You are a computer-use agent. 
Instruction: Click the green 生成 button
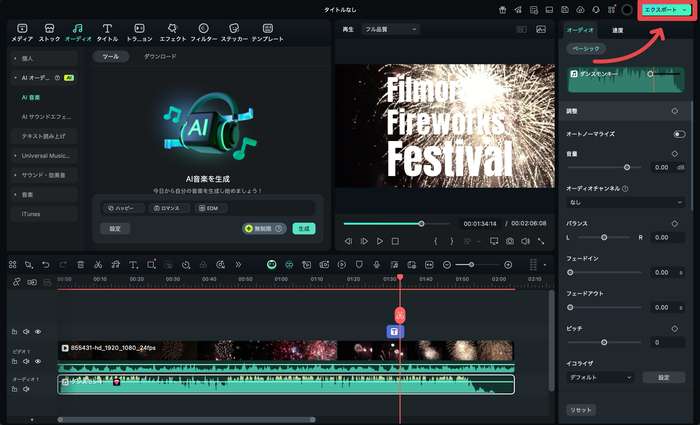point(304,229)
